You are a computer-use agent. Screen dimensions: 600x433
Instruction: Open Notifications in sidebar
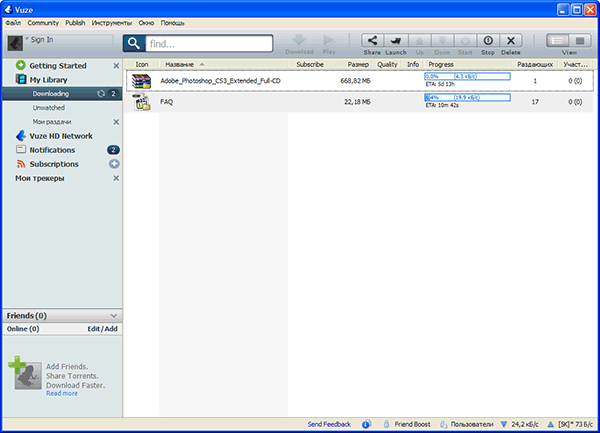[52, 150]
